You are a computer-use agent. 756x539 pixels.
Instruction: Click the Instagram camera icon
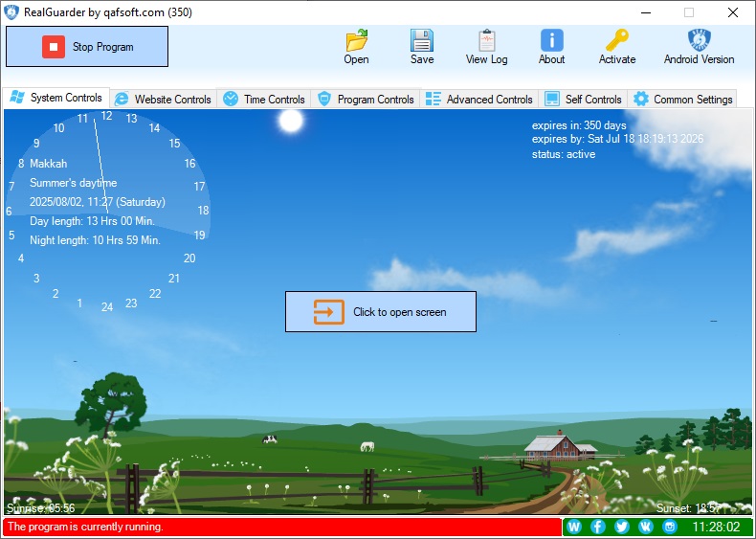[670, 527]
